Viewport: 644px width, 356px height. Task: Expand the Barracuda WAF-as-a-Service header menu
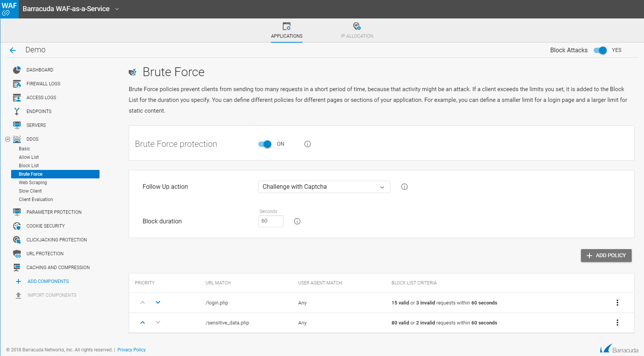pos(117,9)
